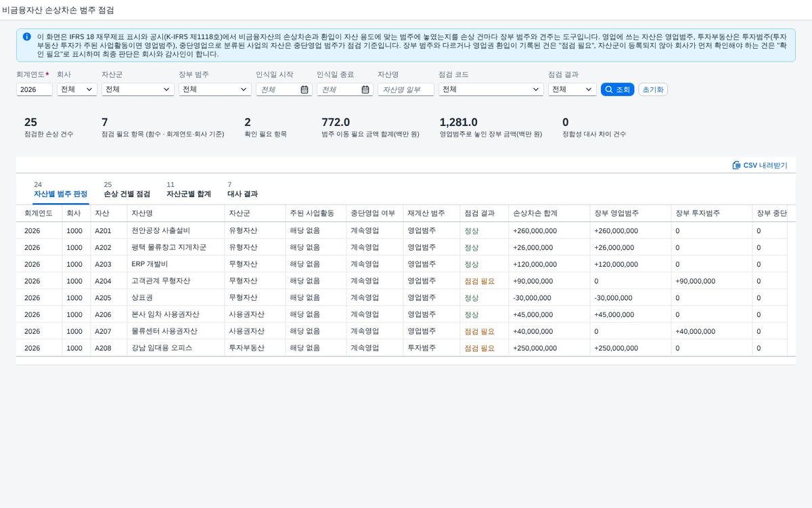Open the 회사 dropdown
Viewport: 812px width, 508px height.
[77, 89]
